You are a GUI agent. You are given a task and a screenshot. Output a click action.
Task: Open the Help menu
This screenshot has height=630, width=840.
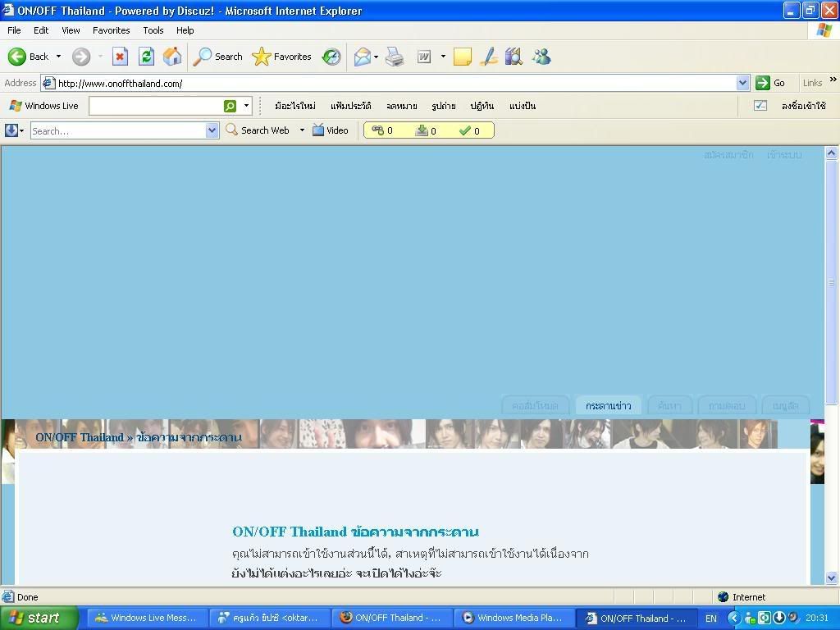(185, 30)
